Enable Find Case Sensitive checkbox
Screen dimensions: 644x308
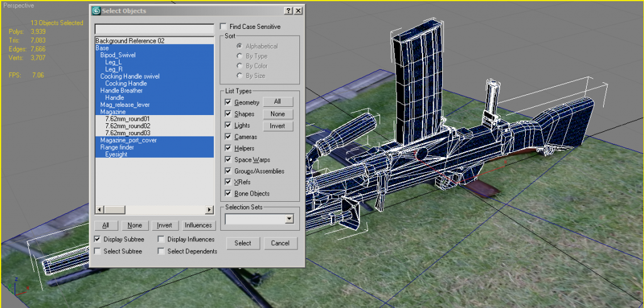point(223,27)
